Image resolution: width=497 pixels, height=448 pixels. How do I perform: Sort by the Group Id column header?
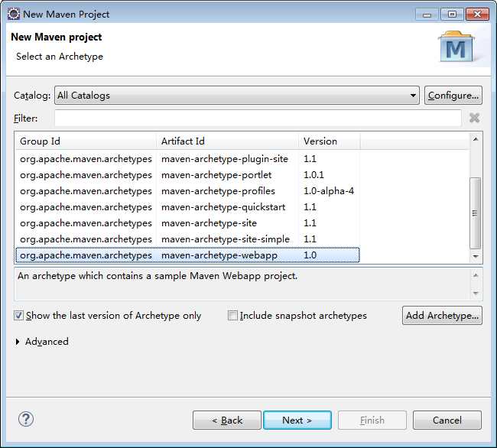pyautogui.click(x=86, y=141)
